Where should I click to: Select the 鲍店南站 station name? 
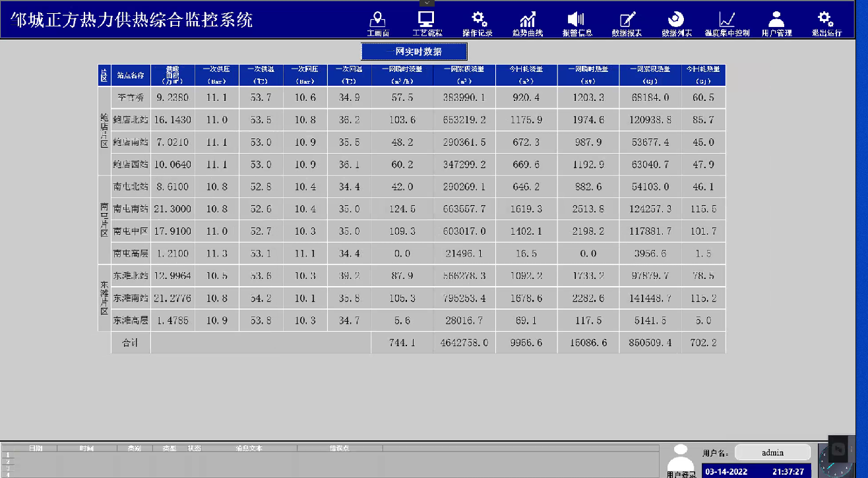tap(131, 142)
